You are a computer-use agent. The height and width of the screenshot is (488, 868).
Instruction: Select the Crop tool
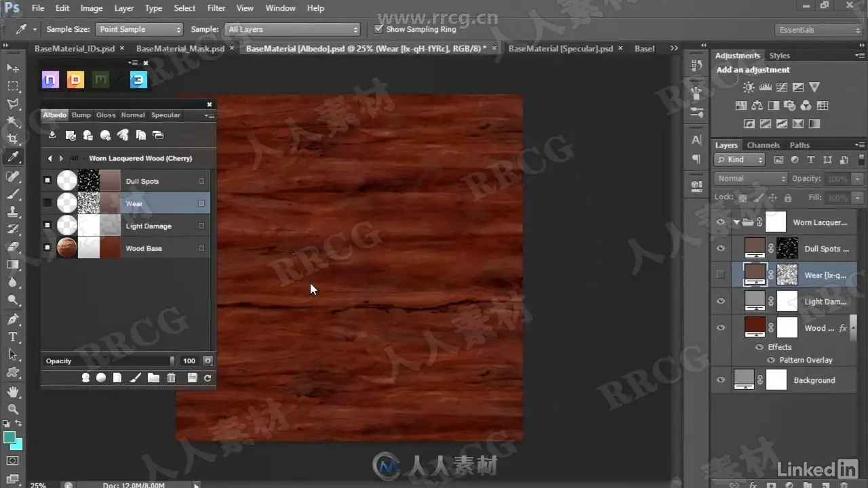(13, 139)
